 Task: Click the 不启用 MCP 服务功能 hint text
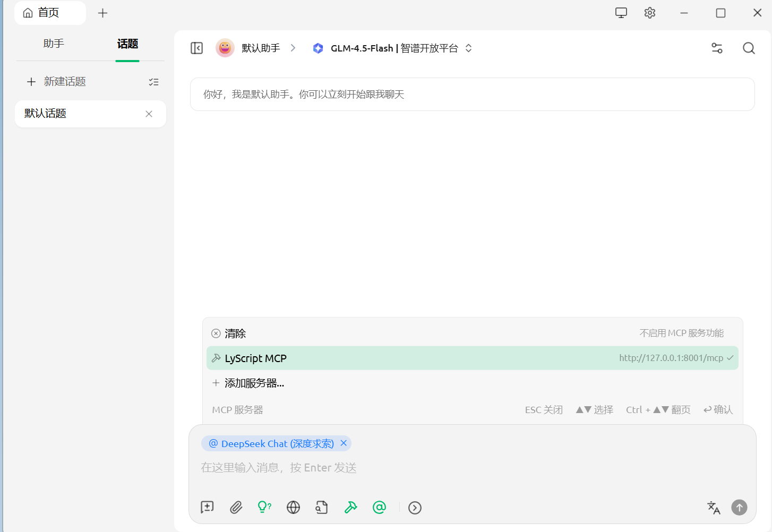(682, 333)
